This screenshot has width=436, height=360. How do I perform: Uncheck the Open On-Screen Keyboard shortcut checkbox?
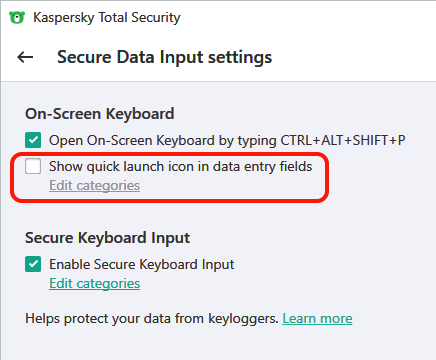pyautogui.click(x=33, y=140)
